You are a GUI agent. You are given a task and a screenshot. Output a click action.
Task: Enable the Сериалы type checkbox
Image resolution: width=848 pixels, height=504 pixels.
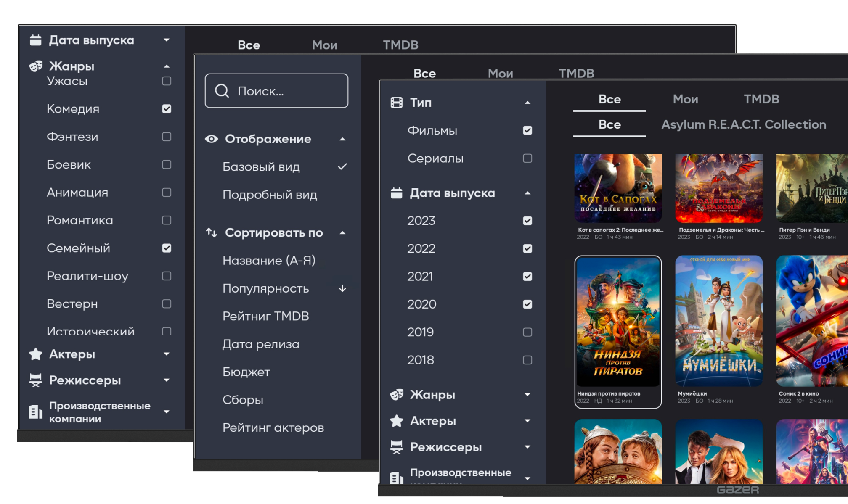(527, 158)
